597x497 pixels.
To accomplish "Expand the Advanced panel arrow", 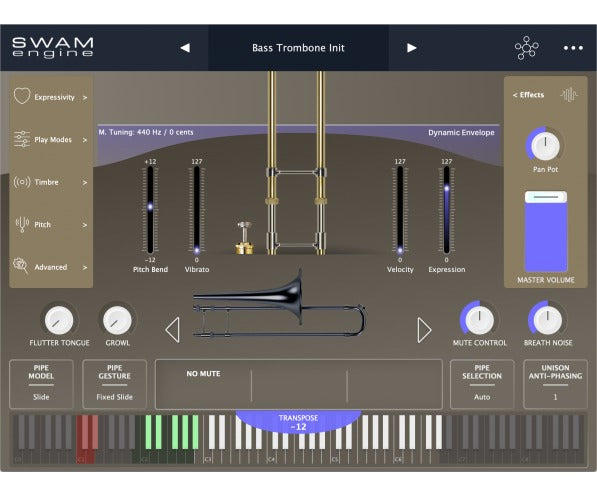I will tap(85, 268).
